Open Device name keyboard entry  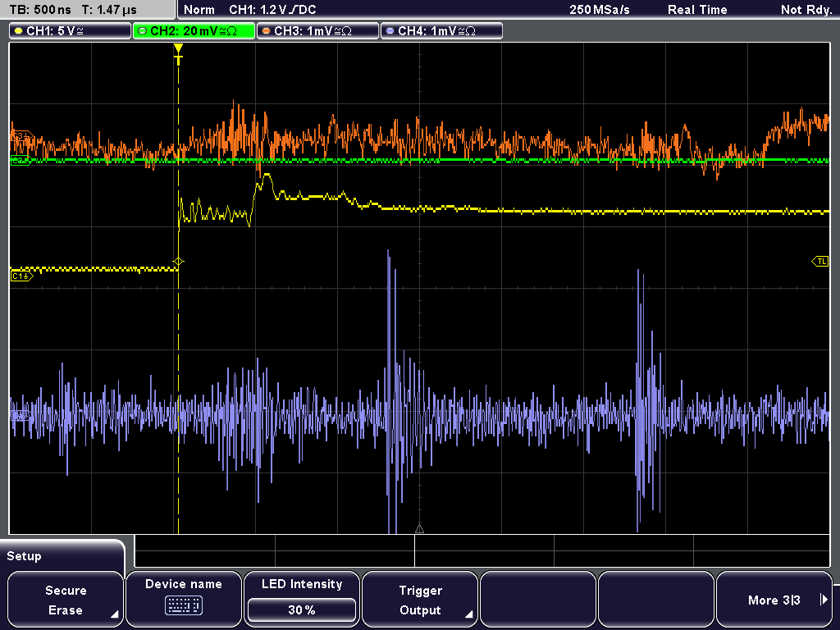183,600
